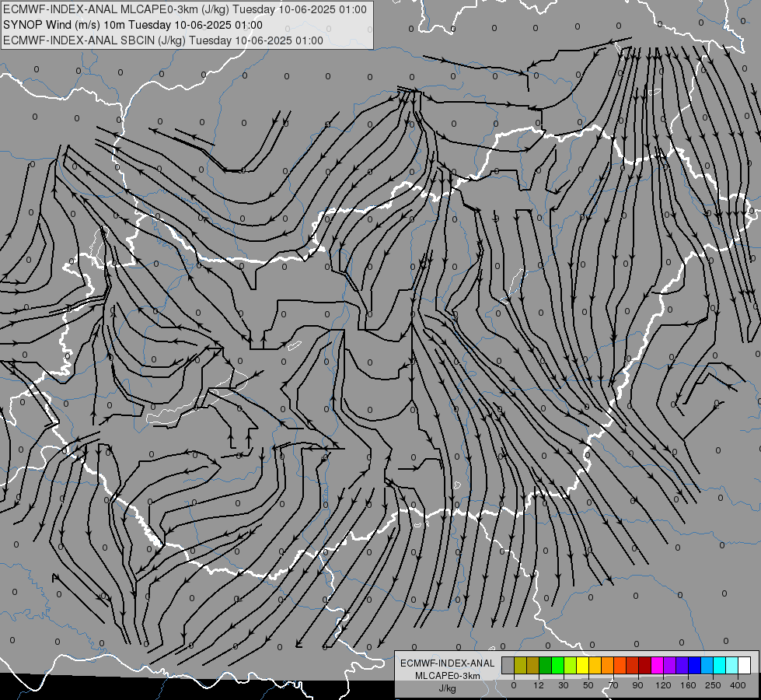761x700 pixels.
Task: Click the legend value '90'
Action: (637, 685)
